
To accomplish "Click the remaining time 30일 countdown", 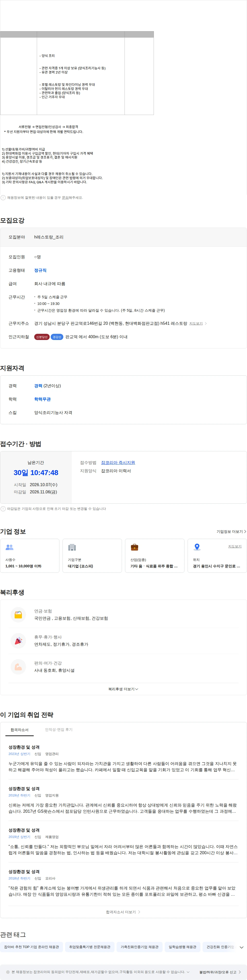I will coord(36,472).
